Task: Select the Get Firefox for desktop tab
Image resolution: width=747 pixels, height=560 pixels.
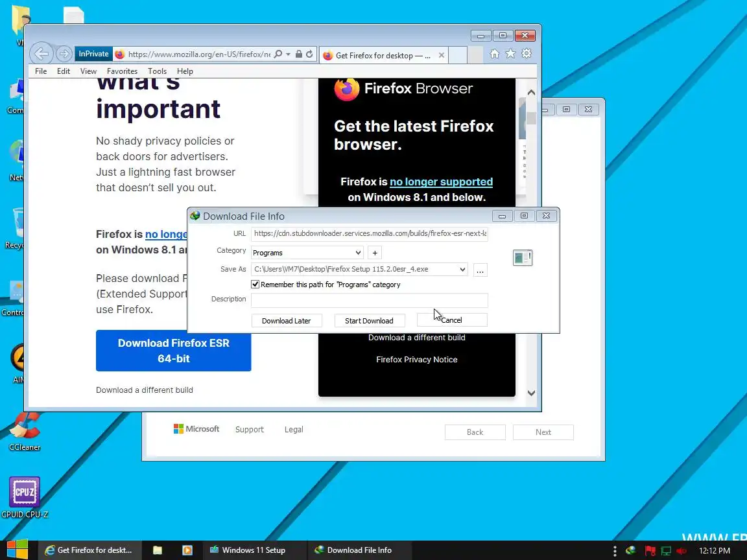Action: click(383, 55)
